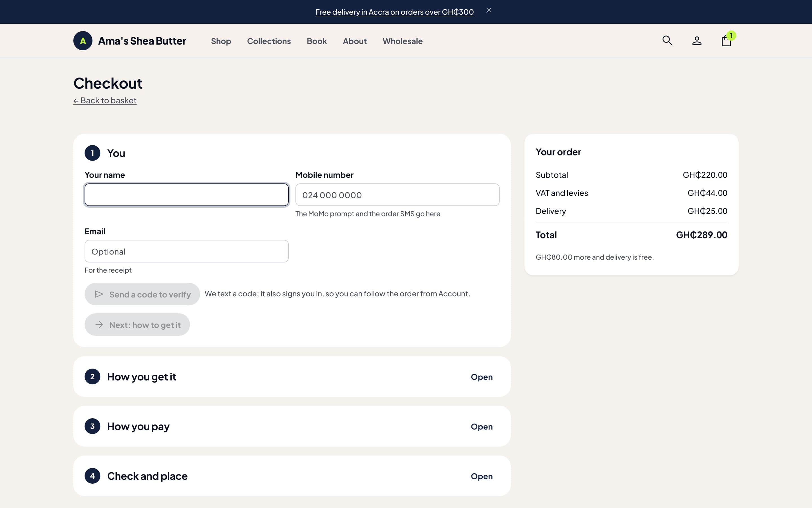Click the Total GH₵289.00 amount
The width and height of the screenshot is (812, 508).
pos(701,235)
